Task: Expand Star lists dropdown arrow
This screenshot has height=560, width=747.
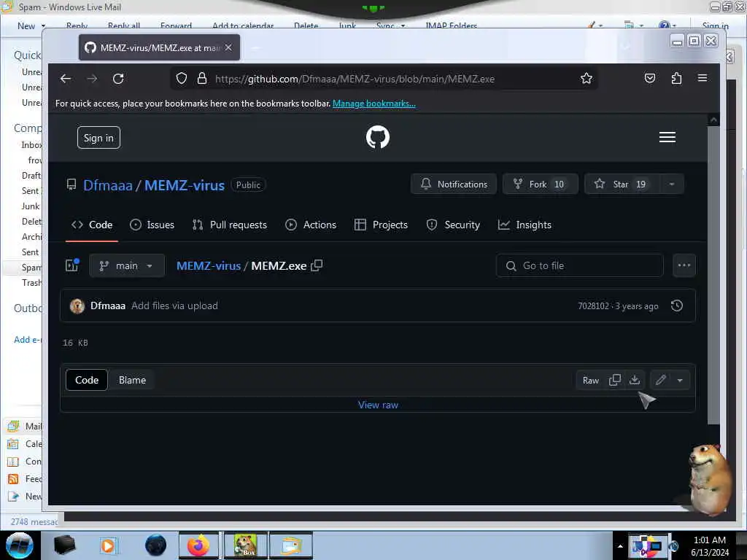Action: (x=672, y=184)
